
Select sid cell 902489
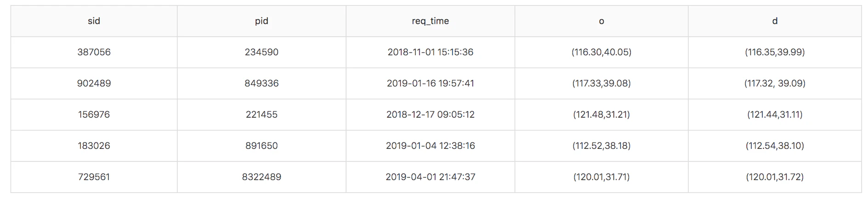point(94,84)
